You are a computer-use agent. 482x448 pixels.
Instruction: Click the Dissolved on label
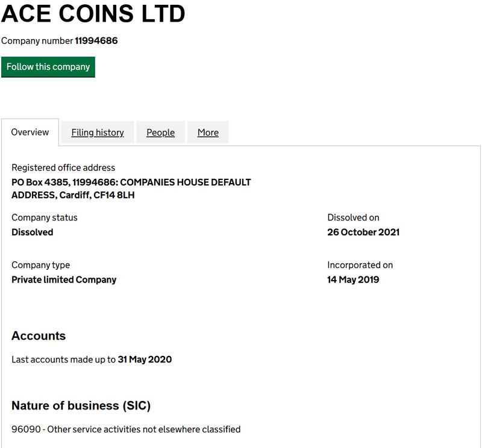coord(354,217)
